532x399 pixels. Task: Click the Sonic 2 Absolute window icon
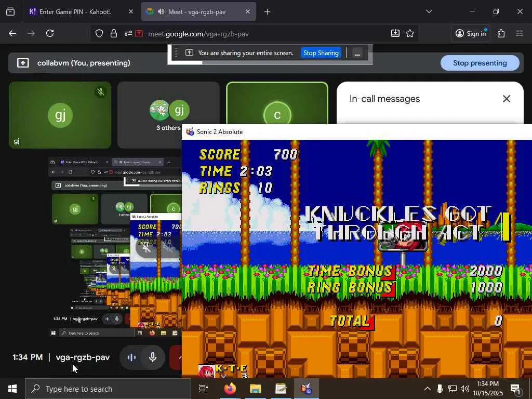[x=190, y=132]
